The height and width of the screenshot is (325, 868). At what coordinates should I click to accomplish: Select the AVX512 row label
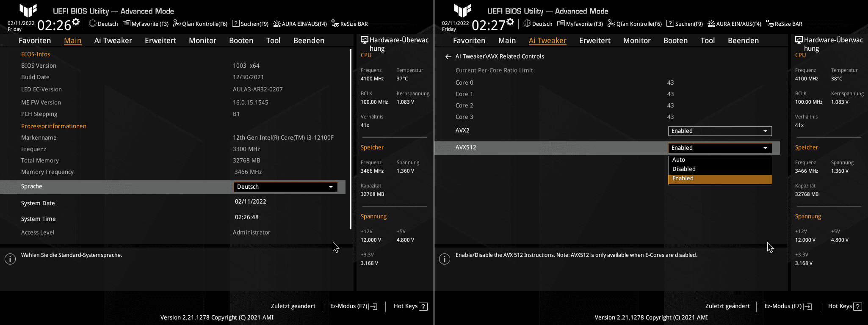point(466,147)
